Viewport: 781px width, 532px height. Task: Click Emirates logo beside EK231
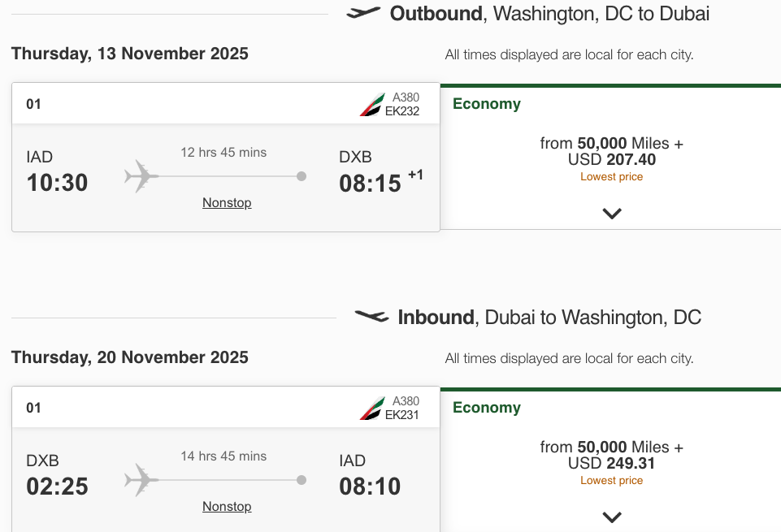click(x=372, y=408)
